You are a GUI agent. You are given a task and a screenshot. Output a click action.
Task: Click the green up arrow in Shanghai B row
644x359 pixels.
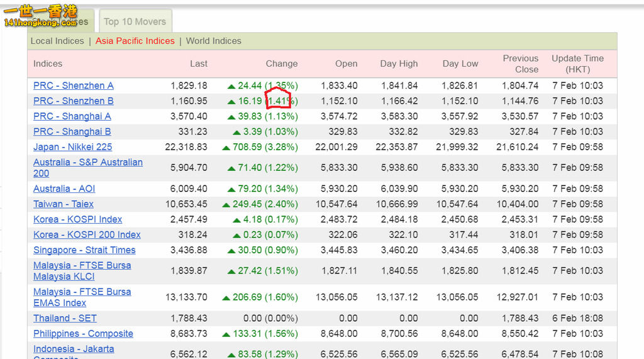236,133
